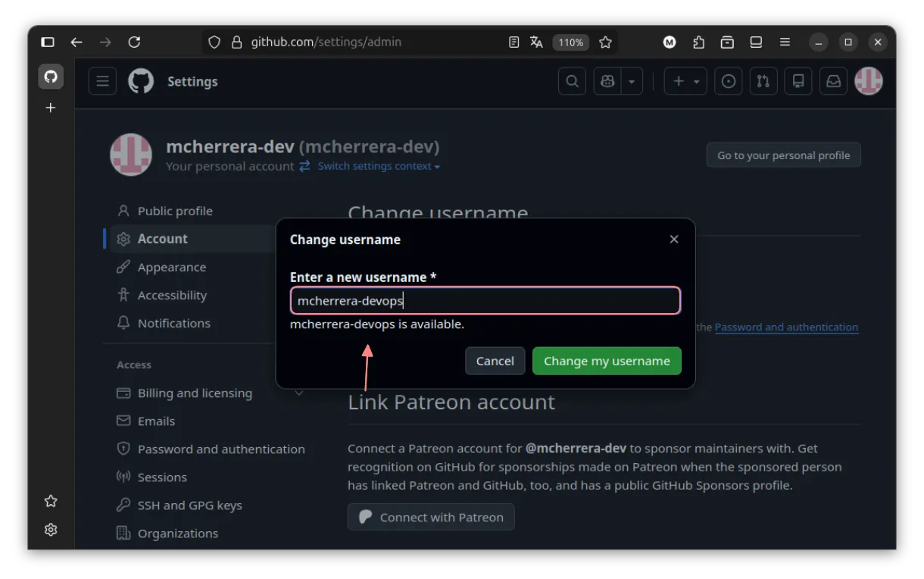Bookmark this page with star icon
This screenshot has width=924, height=579.
click(605, 42)
